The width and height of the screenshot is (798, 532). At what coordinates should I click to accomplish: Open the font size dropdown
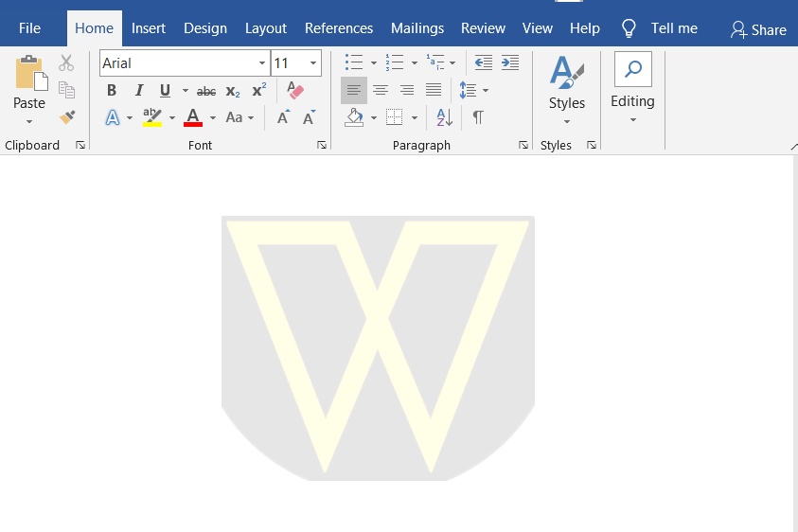(313, 63)
